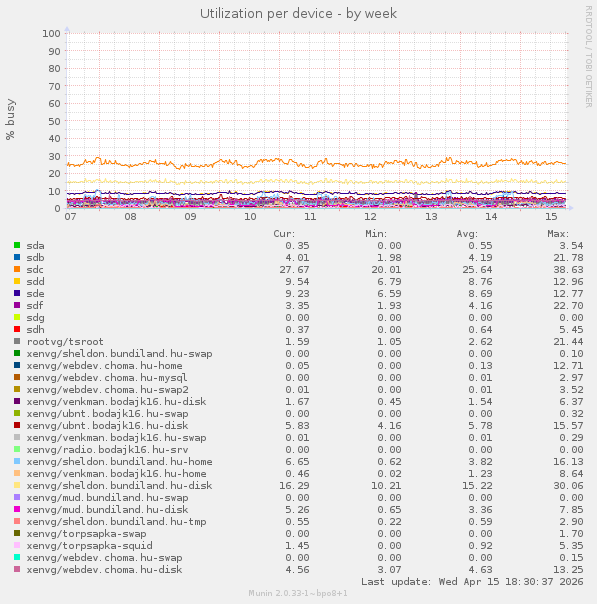Select the sdf legend label
The width and height of the screenshot is (597, 604).
35,305
